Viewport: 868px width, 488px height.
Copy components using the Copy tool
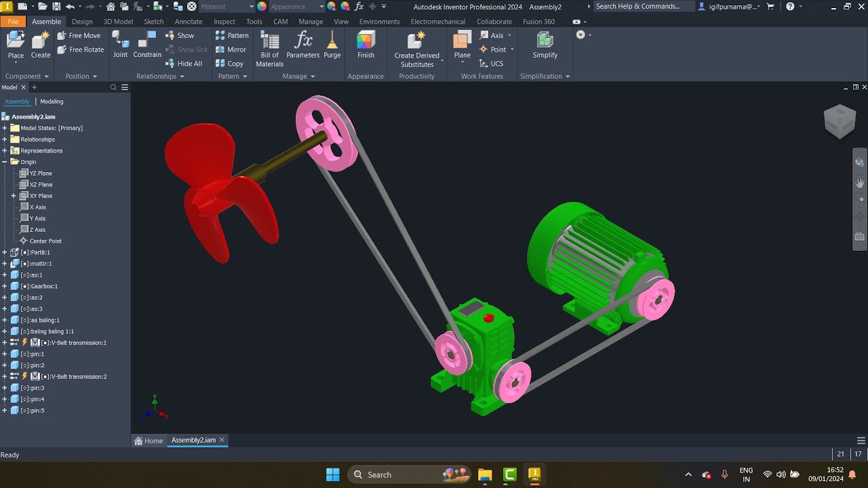click(229, 64)
